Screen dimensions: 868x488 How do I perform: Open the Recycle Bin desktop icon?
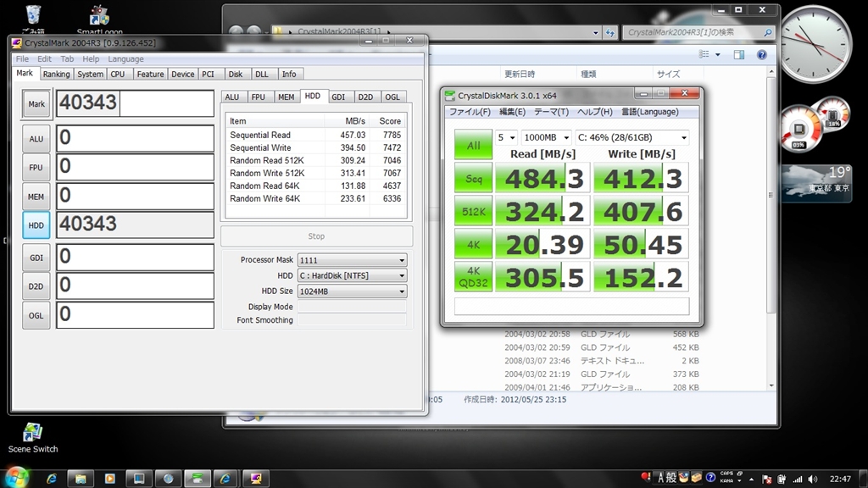pyautogui.click(x=33, y=15)
